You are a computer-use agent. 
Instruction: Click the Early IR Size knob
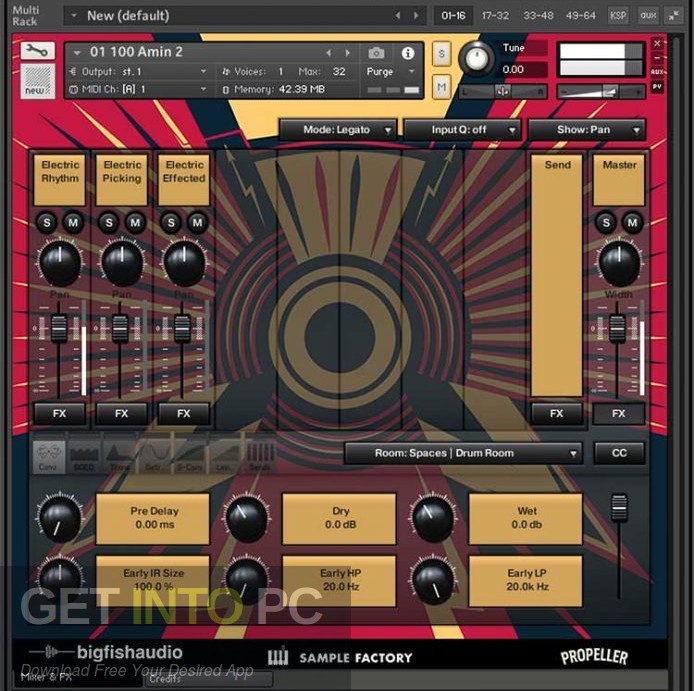click(60, 579)
